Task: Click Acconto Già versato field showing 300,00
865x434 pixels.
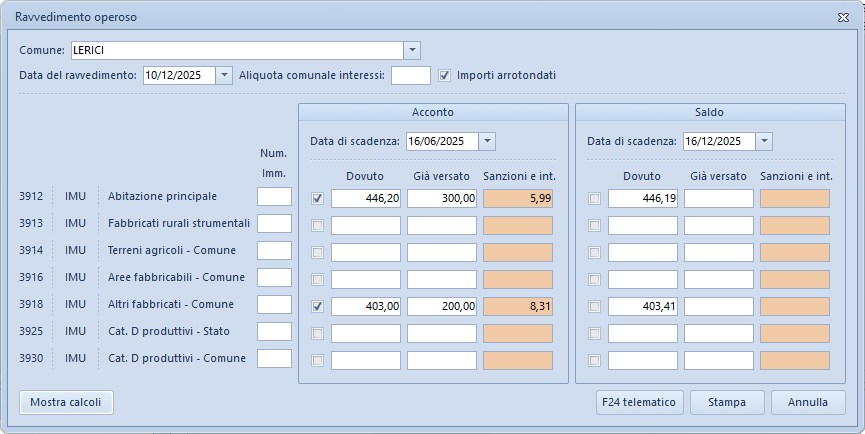Action: [442, 199]
